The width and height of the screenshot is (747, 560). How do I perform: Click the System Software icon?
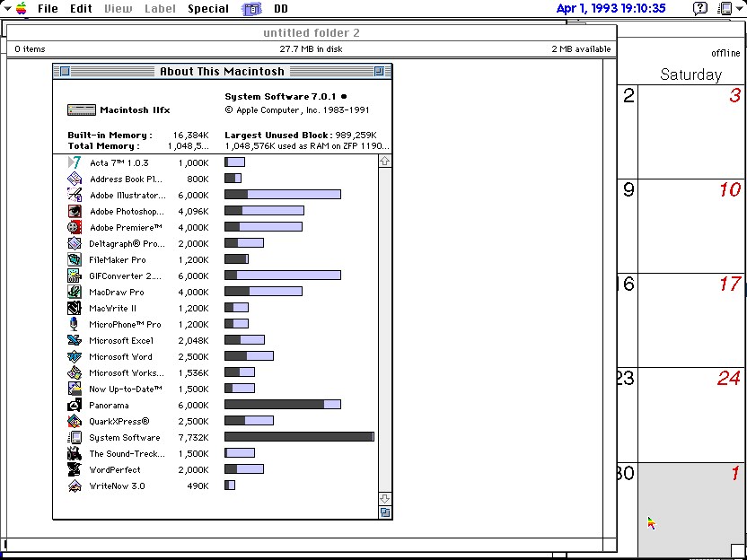pos(75,438)
